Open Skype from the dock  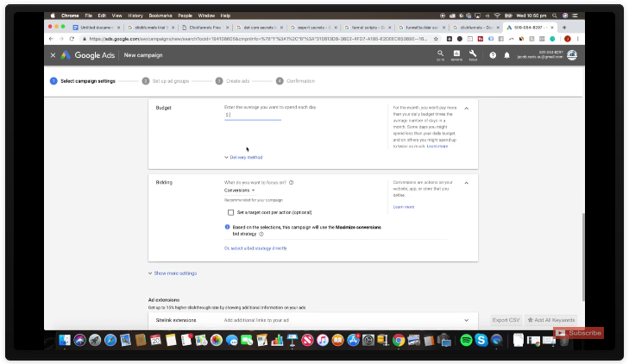click(481, 341)
